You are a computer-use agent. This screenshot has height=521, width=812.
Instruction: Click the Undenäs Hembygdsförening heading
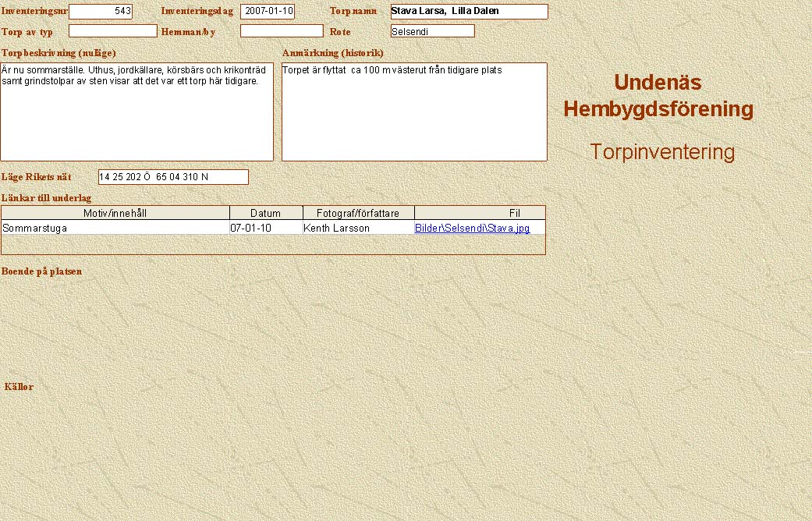coord(658,95)
